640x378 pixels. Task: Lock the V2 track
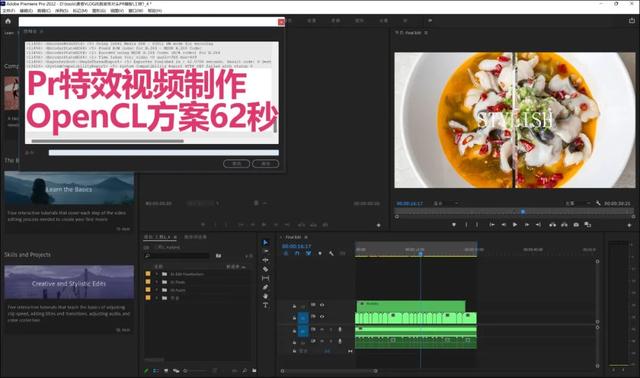[294, 306]
